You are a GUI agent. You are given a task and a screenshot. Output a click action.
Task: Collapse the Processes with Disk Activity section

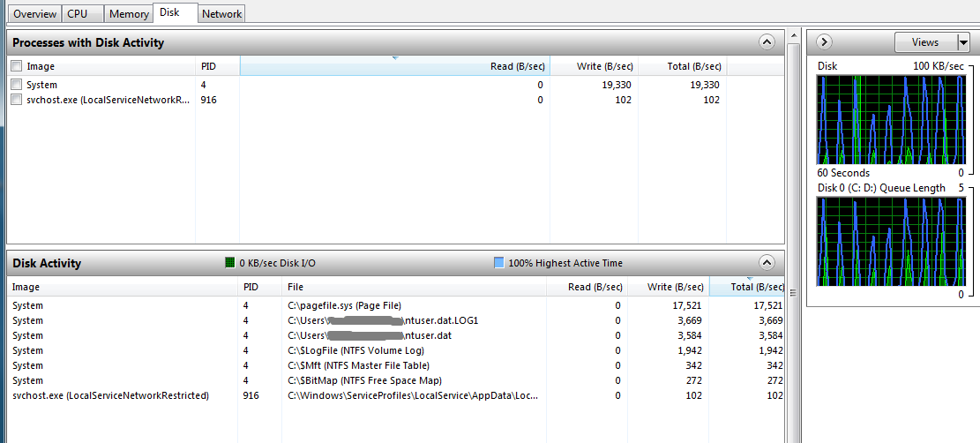[x=767, y=42]
